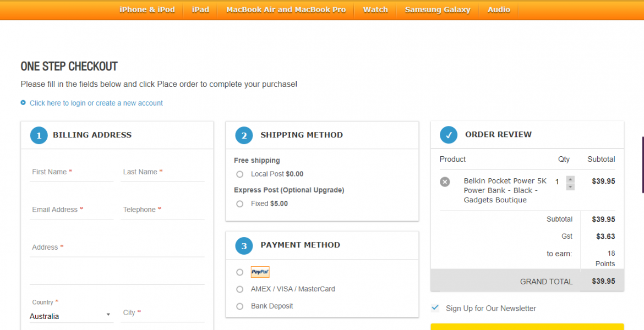644x330 pixels.
Task: Remove Belkin Pocket Power item from order
Action: (x=445, y=182)
